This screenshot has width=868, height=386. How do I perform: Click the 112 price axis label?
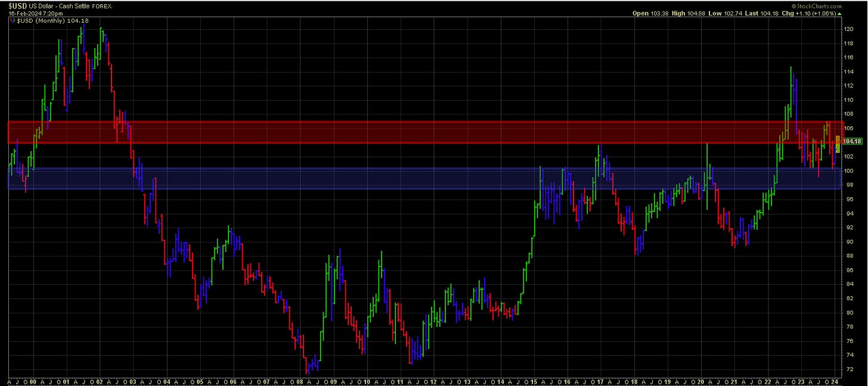coord(849,86)
